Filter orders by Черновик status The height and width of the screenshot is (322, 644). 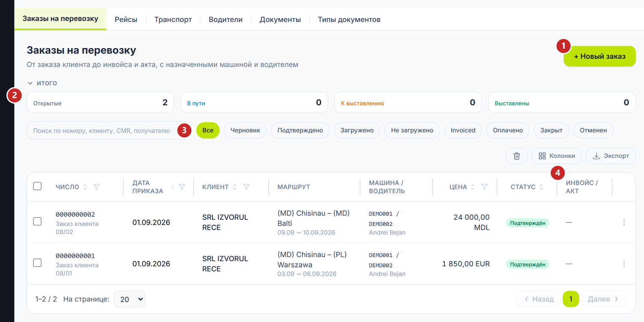(x=245, y=130)
